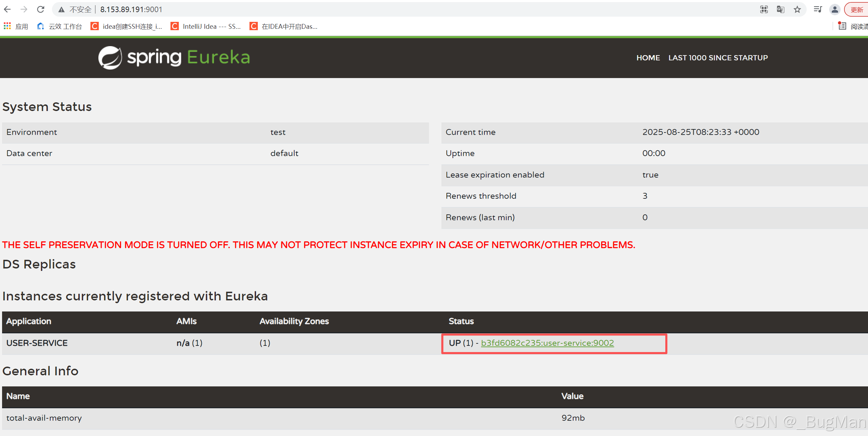The width and height of the screenshot is (868, 436).
Task: Click the Current time value 2025-08-25T08:23:33
Action: [x=701, y=132]
